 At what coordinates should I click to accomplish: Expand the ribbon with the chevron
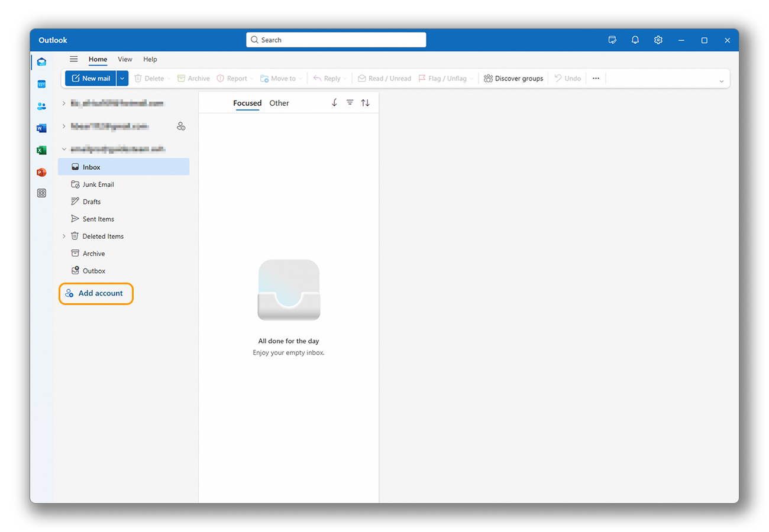[x=721, y=81]
